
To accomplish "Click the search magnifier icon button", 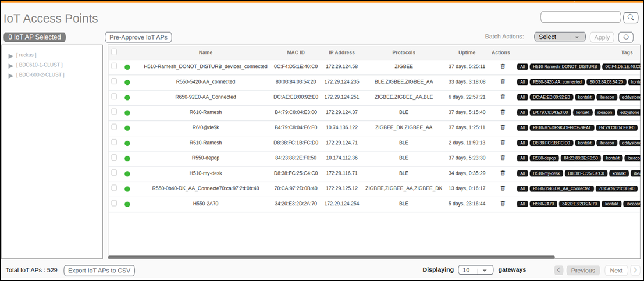I will (x=631, y=17).
